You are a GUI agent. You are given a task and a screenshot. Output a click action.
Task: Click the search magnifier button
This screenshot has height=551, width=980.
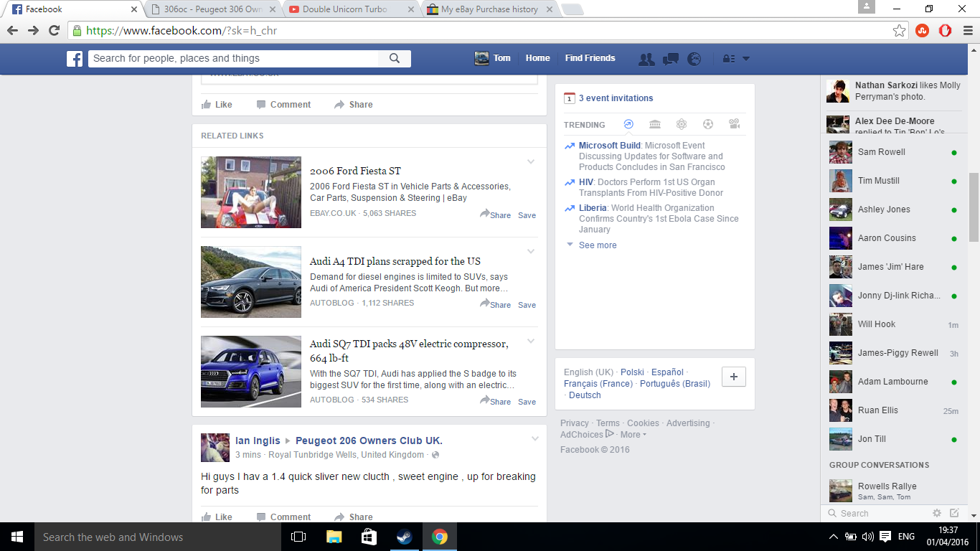point(395,59)
